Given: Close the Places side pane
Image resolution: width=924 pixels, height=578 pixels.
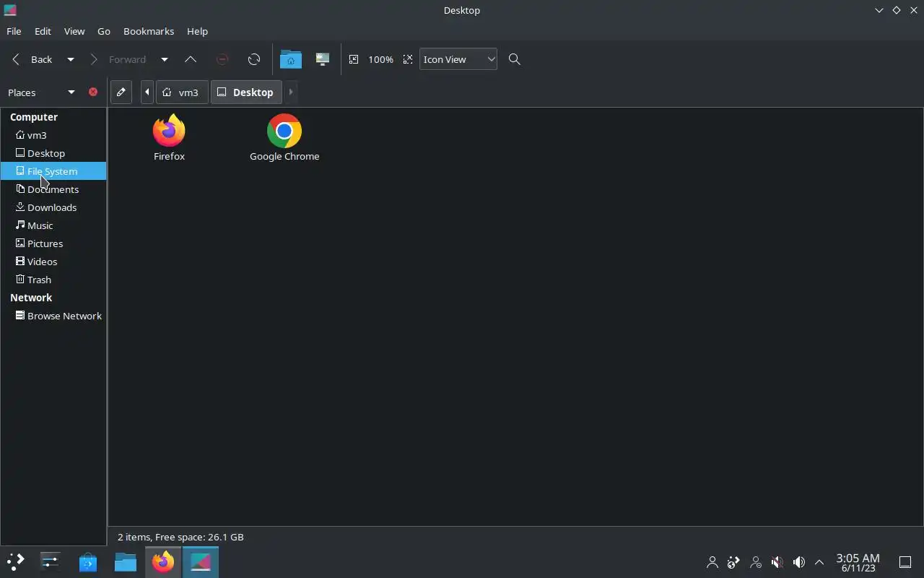Looking at the screenshot, I should (92, 92).
